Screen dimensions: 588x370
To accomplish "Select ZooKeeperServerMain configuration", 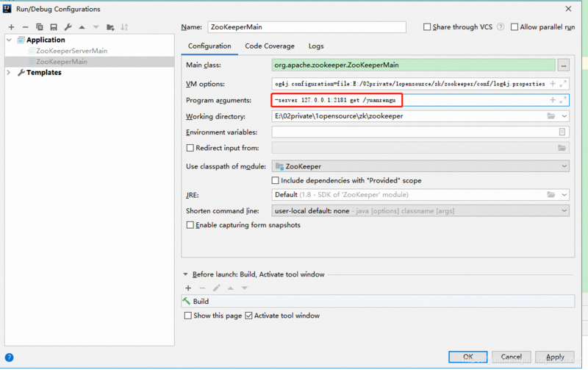I will point(71,51).
